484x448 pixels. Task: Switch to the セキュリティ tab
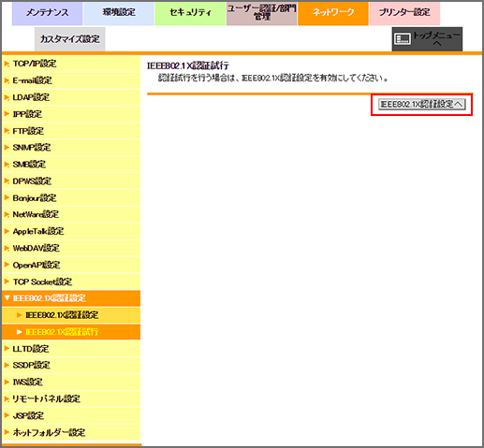pyautogui.click(x=190, y=13)
